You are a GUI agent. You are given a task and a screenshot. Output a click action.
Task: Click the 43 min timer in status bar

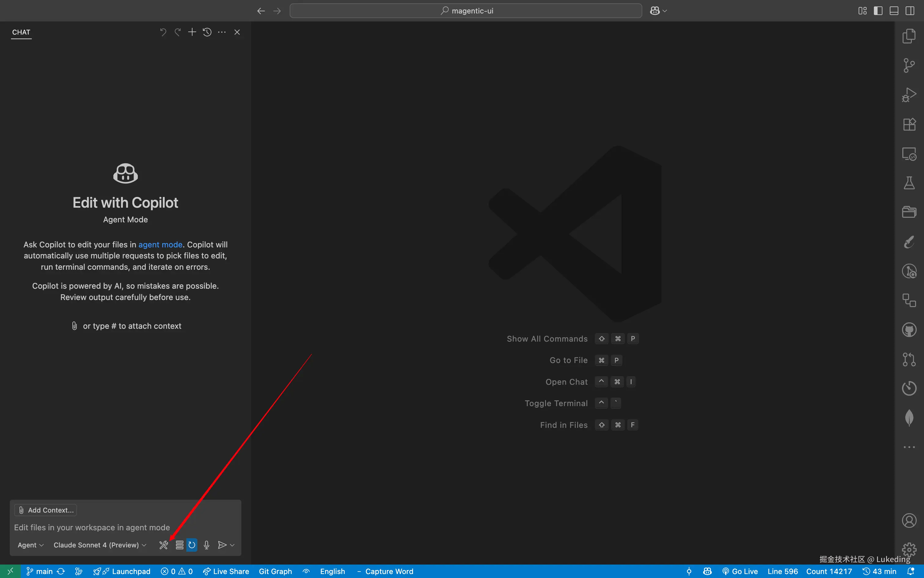pos(879,572)
